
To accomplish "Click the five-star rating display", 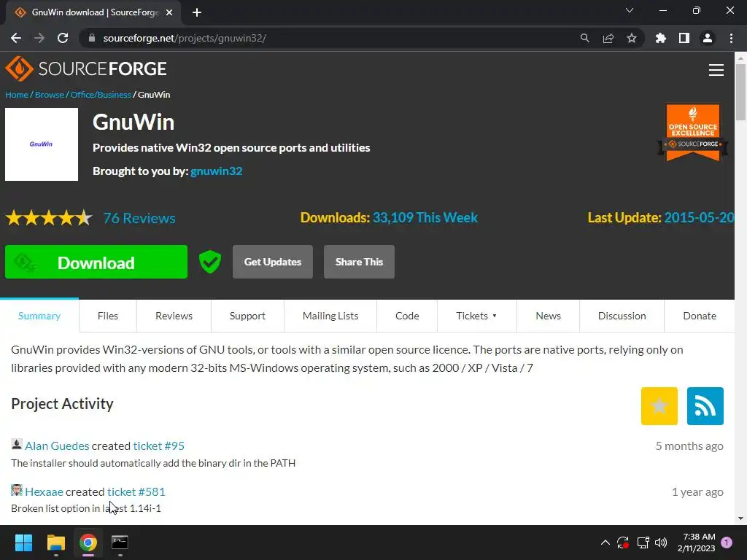I will 49,218.
